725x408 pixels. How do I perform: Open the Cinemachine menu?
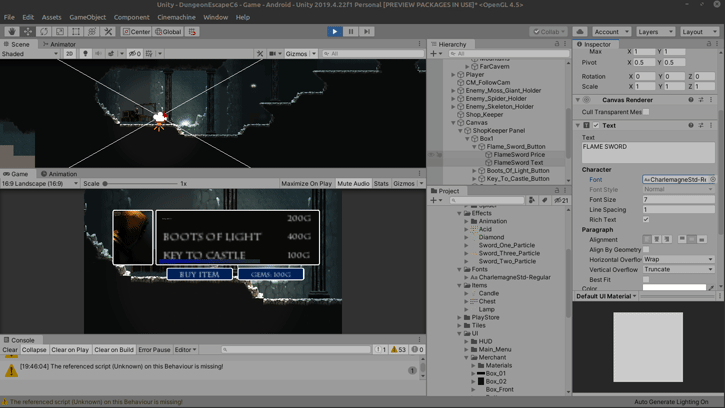point(176,17)
